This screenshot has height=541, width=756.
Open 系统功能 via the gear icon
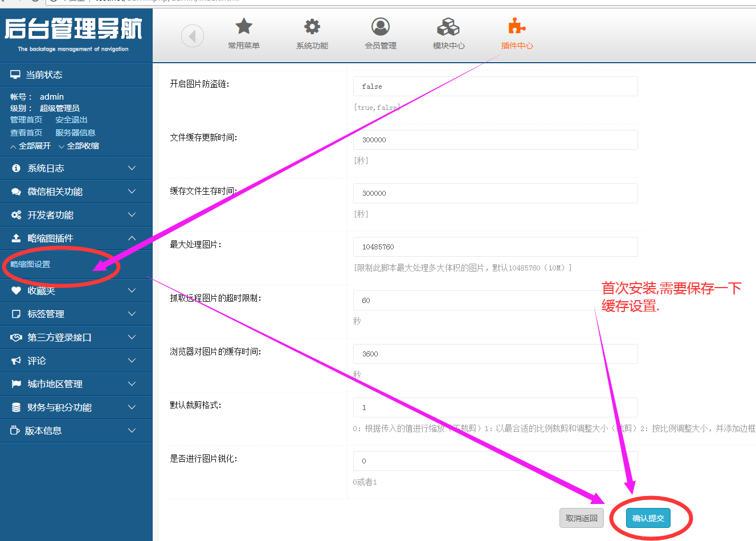click(312, 26)
